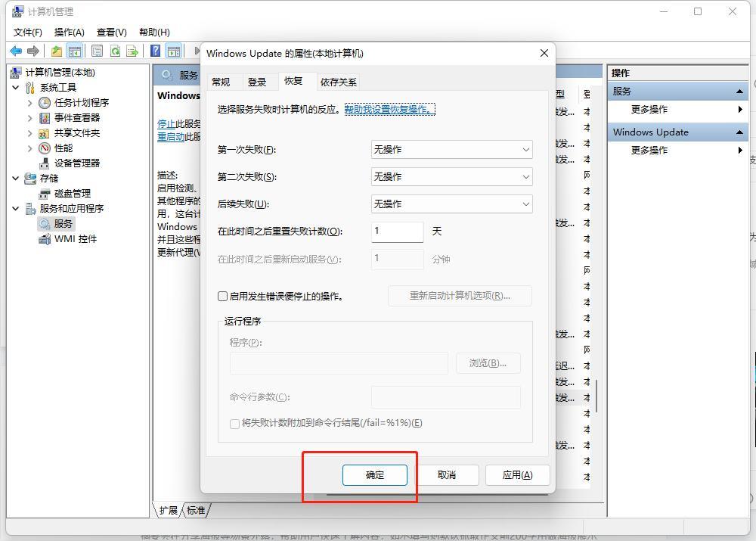The image size is (756, 541).
Task: Click the 取消 button
Action: click(x=447, y=475)
